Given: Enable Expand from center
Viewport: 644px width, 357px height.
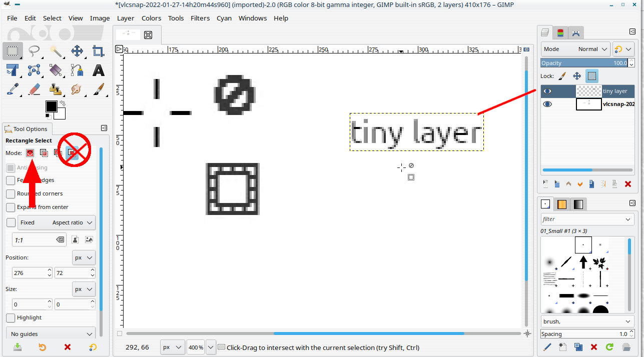Looking at the screenshot, I should point(11,207).
